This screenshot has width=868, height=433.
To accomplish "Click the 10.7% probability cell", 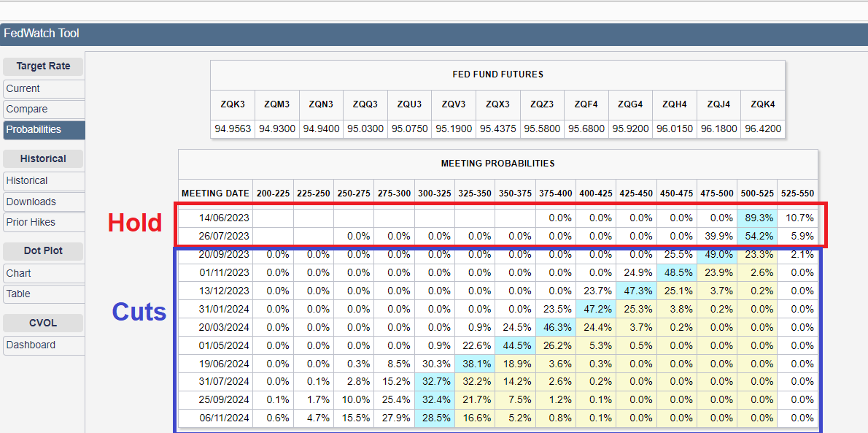I will tap(798, 218).
